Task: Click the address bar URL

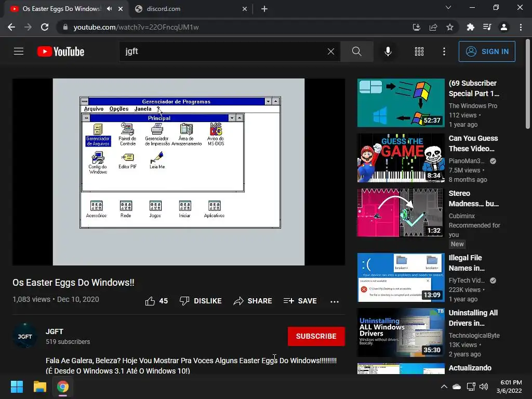Action: point(136,27)
